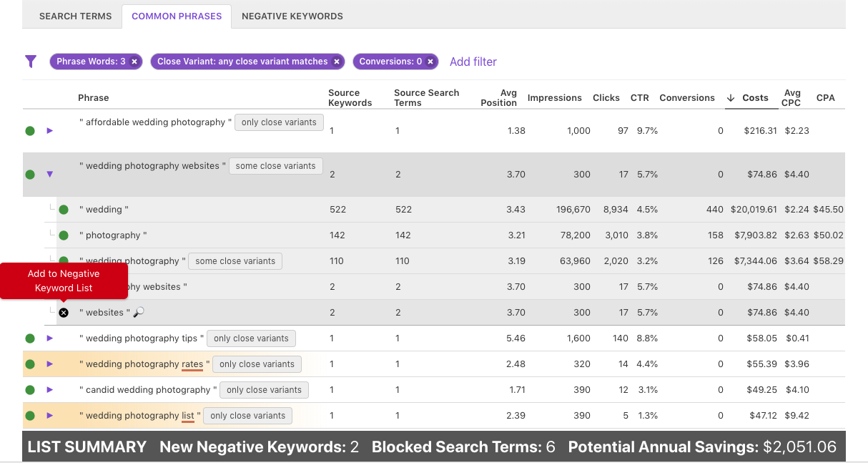
Task: Collapse the "wedding photography websites" phrase row
Action: coord(49,174)
